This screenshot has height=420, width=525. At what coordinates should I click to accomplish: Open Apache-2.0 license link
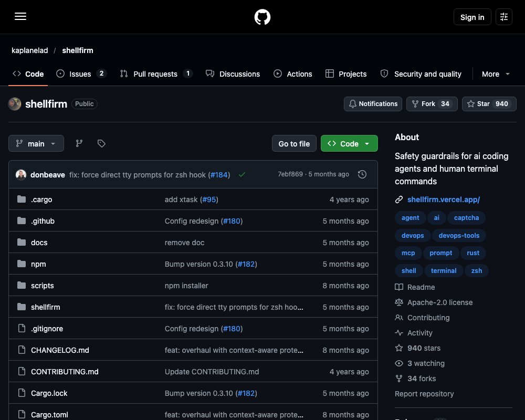[439, 302]
